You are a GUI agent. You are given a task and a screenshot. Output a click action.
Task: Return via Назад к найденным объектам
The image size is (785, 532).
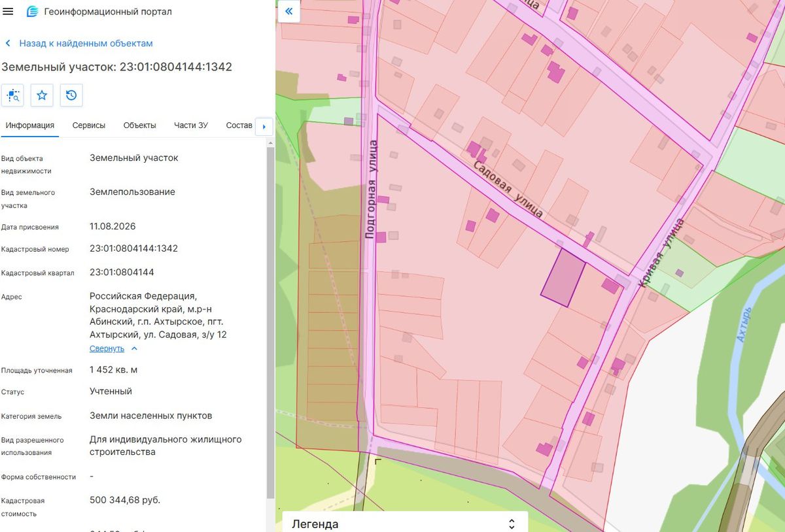coord(86,43)
